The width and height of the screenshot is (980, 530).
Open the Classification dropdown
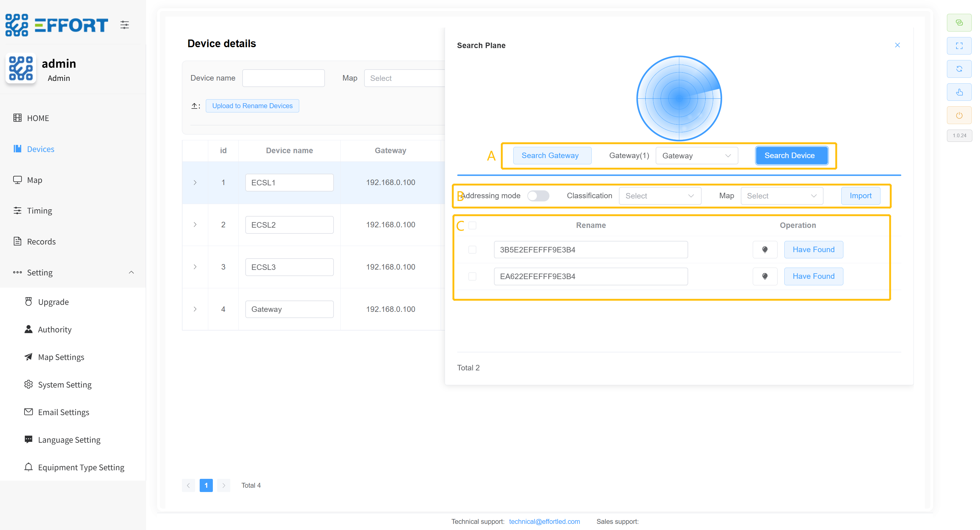coord(660,195)
